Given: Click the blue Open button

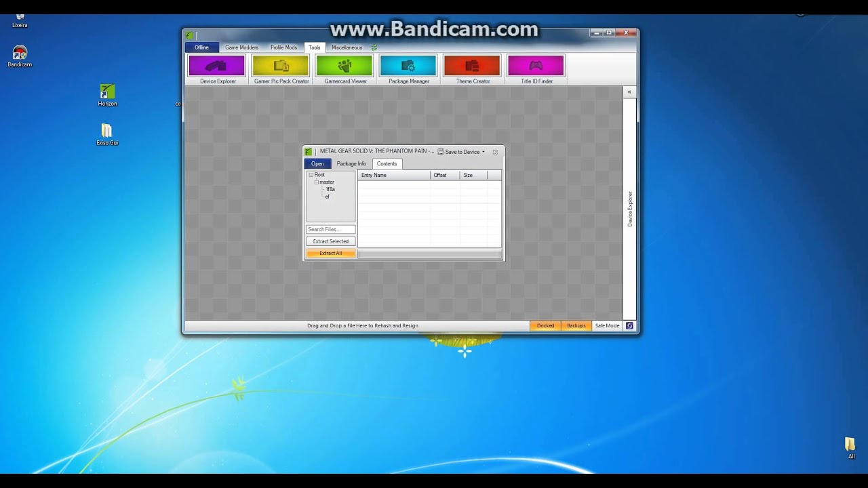Looking at the screenshot, I should [x=317, y=164].
